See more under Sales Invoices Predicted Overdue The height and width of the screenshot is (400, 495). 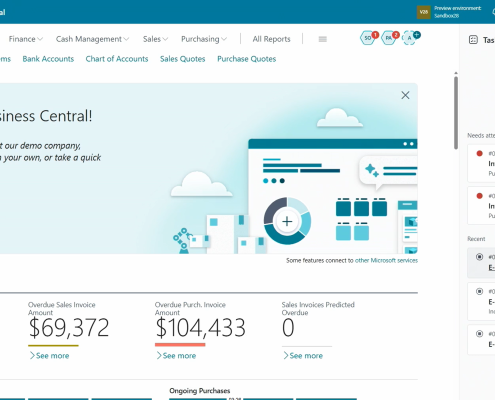tap(303, 356)
